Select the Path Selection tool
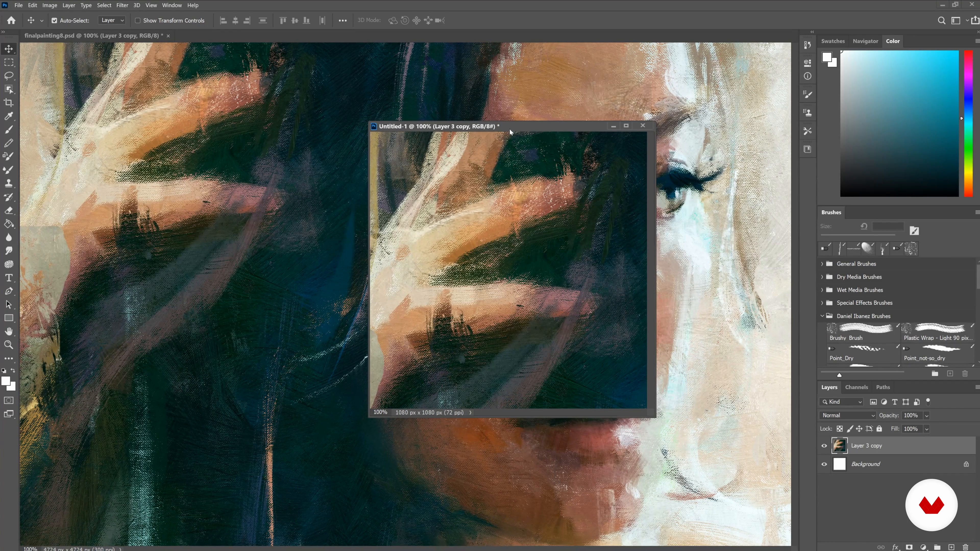 [9, 305]
